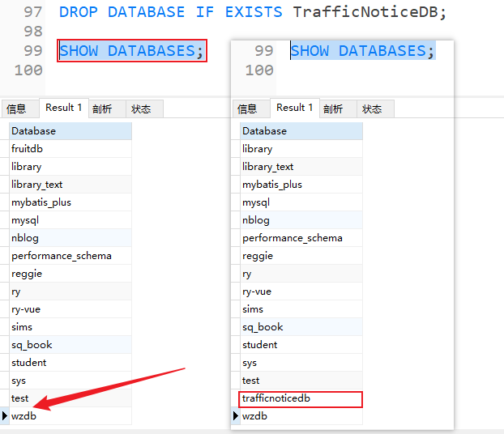
Task: Click the DROP DATABASE line 97
Action: (x=253, y=12)
